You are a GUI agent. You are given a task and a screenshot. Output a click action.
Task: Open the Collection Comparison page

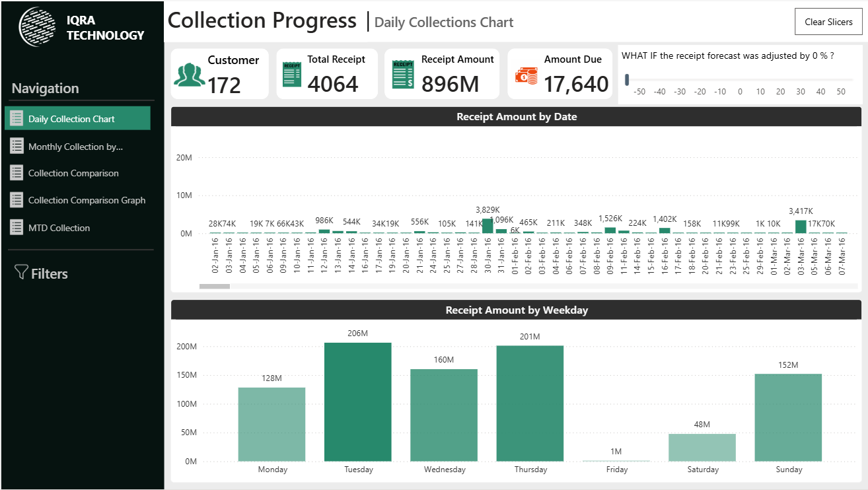(x=73, y=173)
